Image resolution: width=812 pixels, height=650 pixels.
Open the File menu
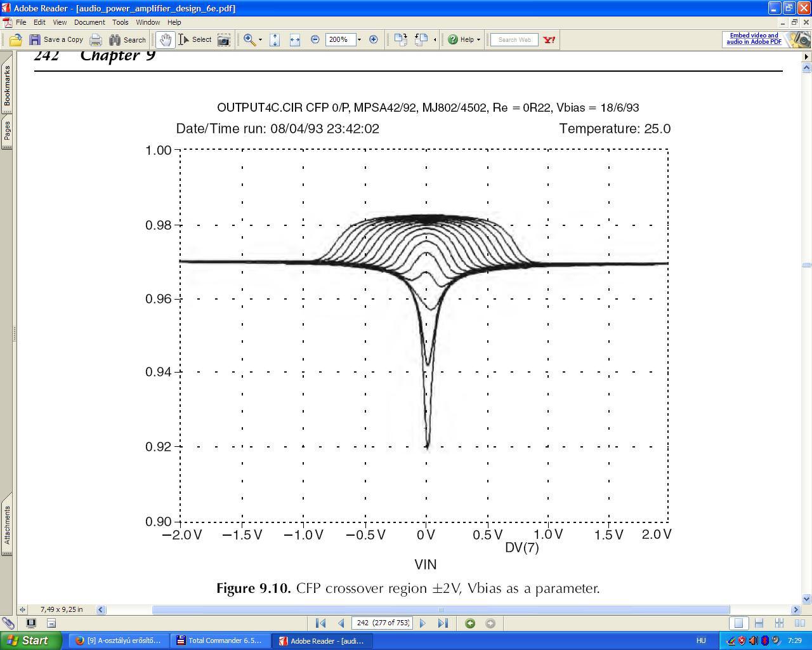click(x=21, y=22)
